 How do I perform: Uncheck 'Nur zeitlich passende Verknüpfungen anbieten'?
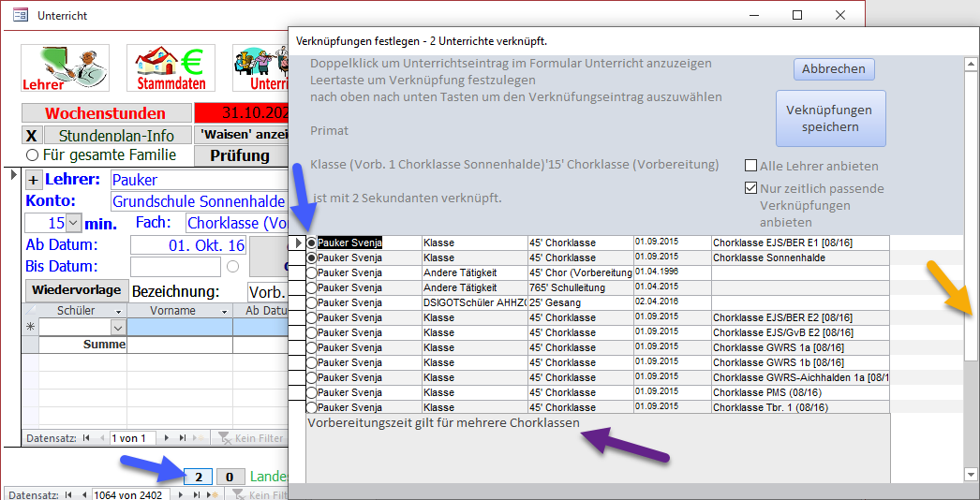click(x=750, y=188)
